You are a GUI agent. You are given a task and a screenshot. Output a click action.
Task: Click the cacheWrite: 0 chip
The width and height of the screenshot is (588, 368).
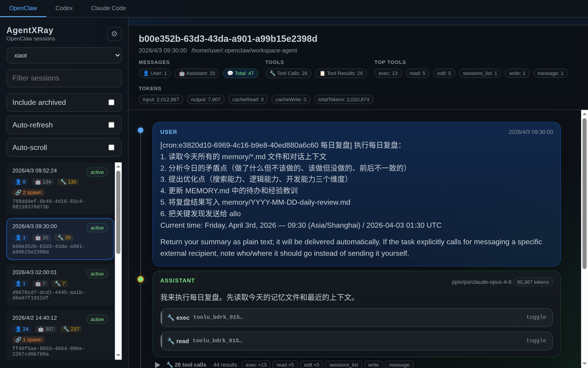click(x=291, y=100)
